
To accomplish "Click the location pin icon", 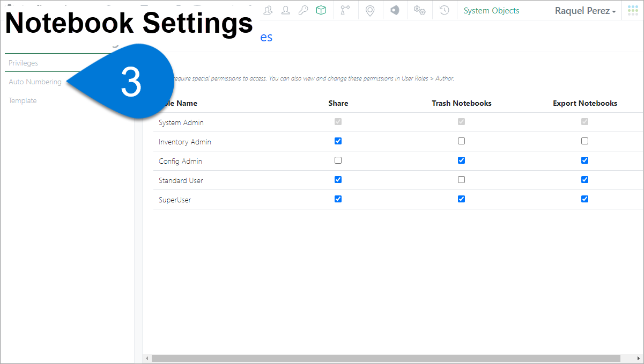I will coord(370,10).
